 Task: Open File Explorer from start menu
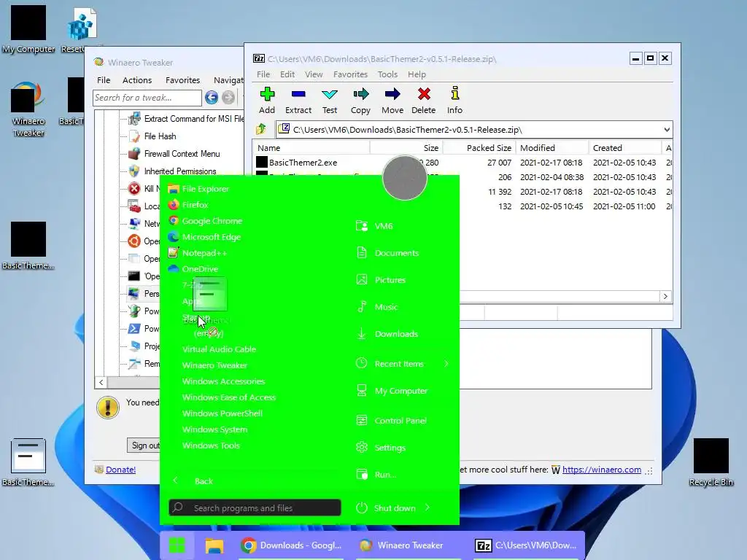click(198, 189)
